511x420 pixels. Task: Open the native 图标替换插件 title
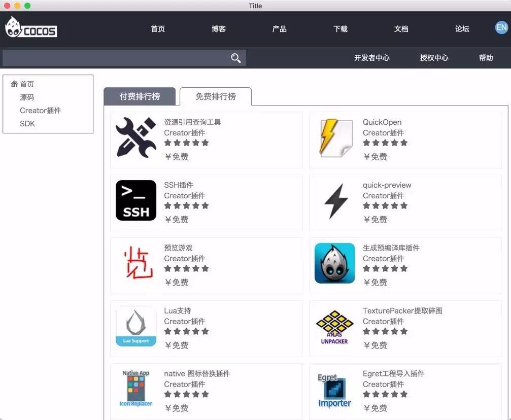coord(197,374)
